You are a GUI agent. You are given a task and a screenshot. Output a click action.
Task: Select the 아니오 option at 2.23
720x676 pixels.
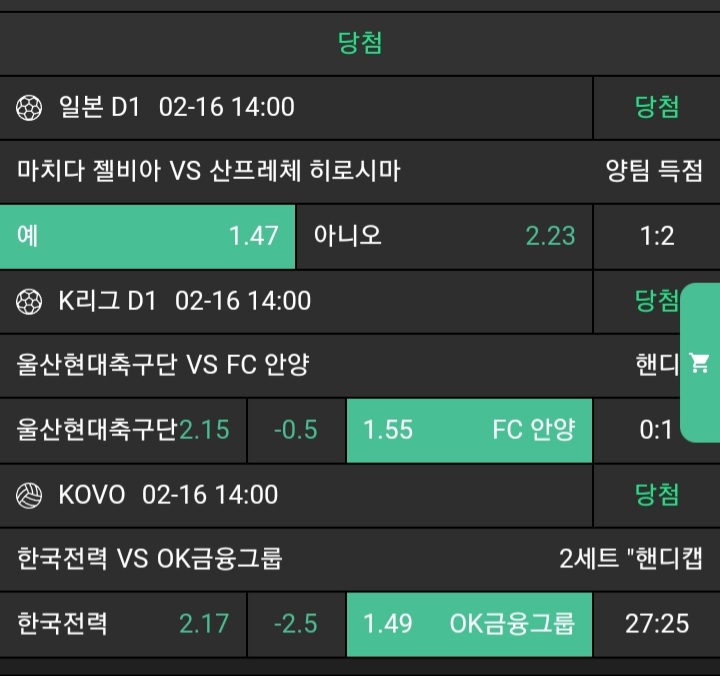[444, 236]
